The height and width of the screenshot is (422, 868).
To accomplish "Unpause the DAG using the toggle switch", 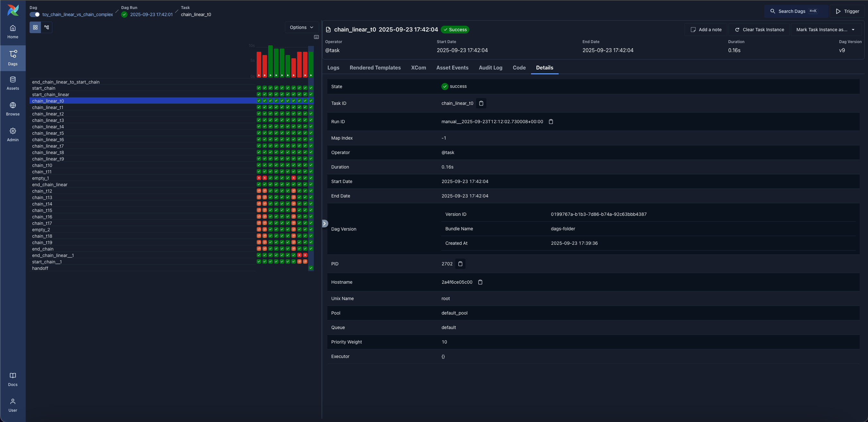I will (x=34, y=14).
